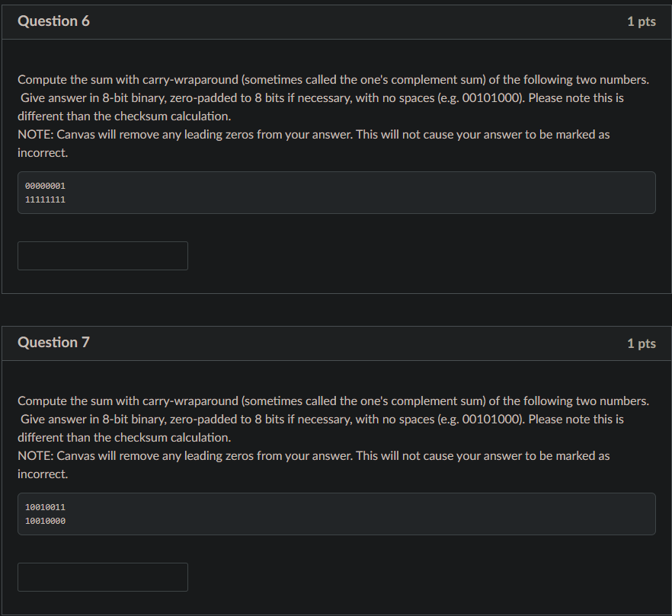Click the NOTE line in Question 7
Screen dimensions: 672x616
click(312, 456)
